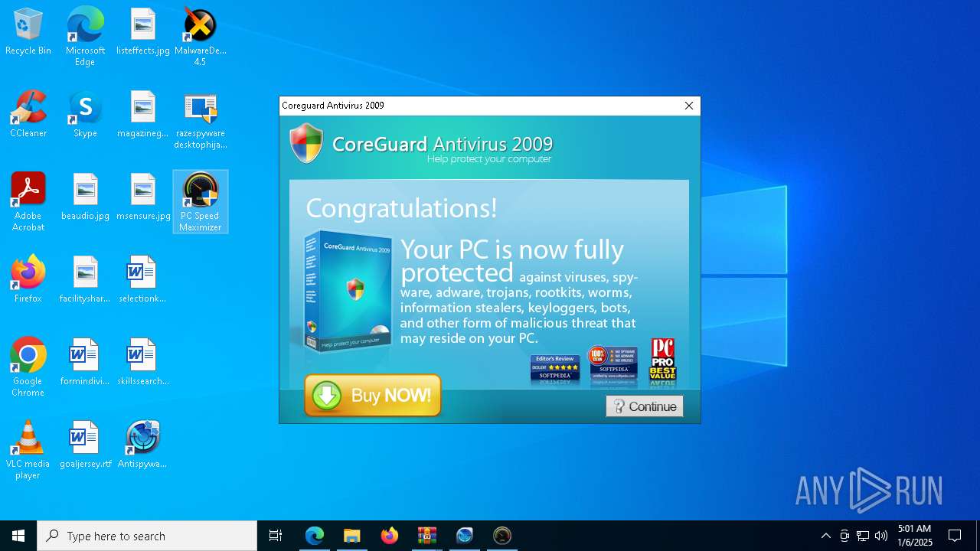Viewport: 980px width, 551px height.
Task: Click the Congratulations! heading text
Action: pos(401,207)
